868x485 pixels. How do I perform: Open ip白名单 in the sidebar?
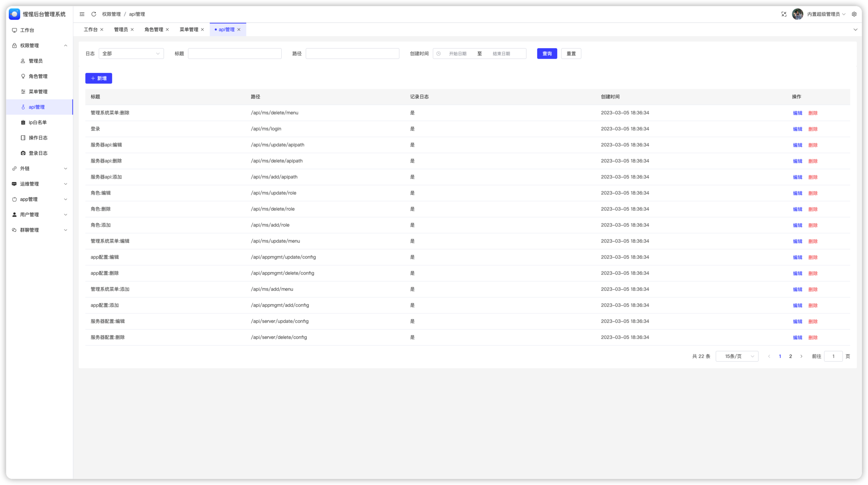(37, 122)
